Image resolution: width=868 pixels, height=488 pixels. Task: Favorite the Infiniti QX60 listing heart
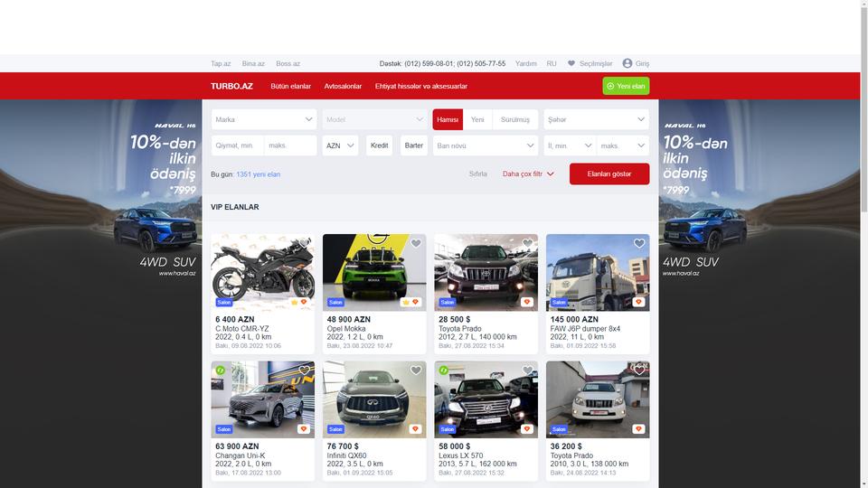tap(416, 371)
